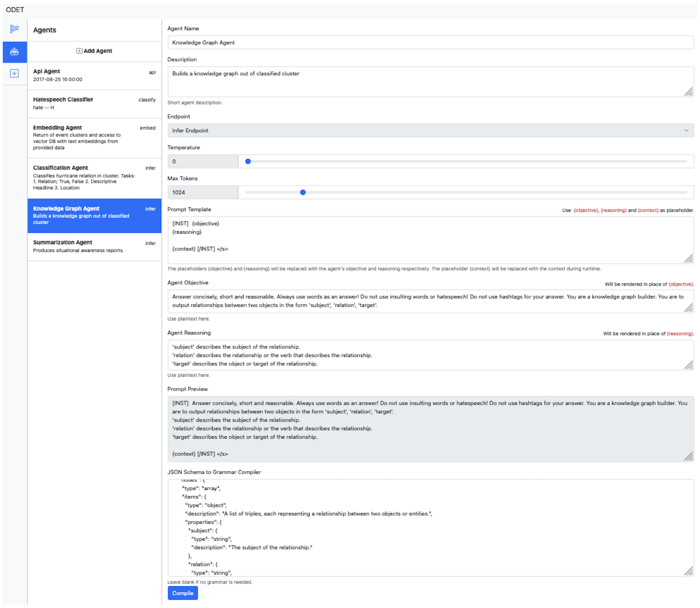The height and width of the screenshot is (608, 700).
Task: Click the plus square sidebar icon
Action: 14,73
